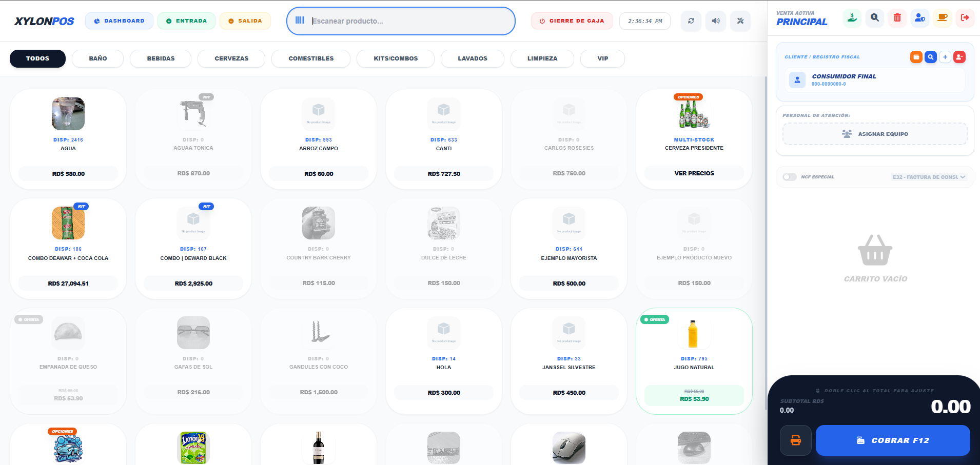Open the Dashboard button
The image size is (980, 465).
tap(119, 21)
